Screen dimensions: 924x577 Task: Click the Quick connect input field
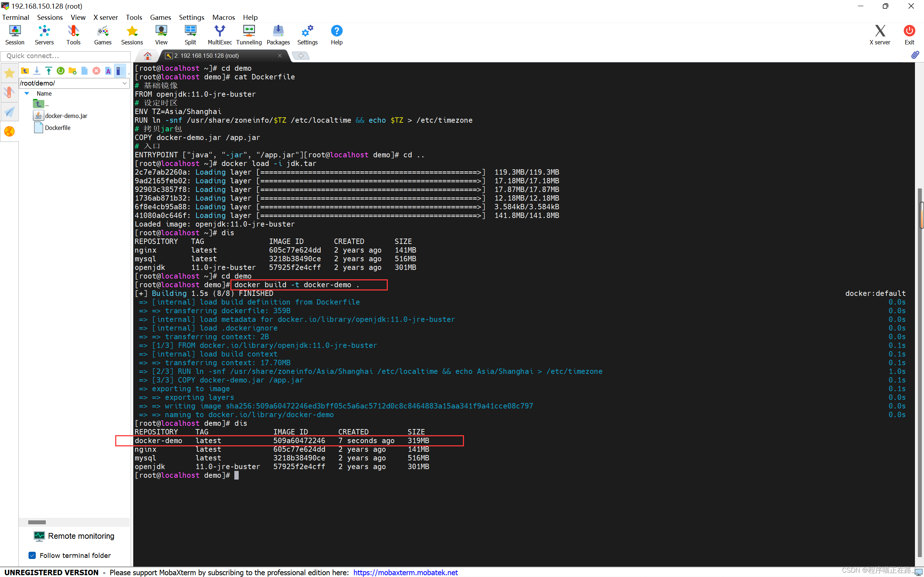[66, 55]
